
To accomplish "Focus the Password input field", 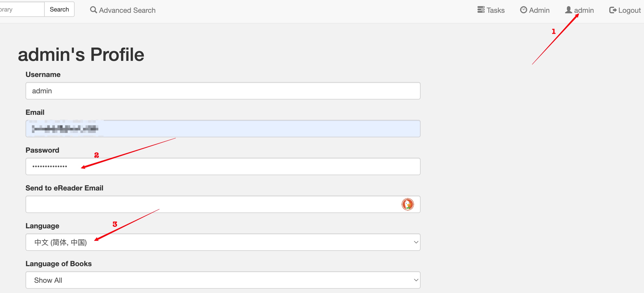I will click(223, 166).
